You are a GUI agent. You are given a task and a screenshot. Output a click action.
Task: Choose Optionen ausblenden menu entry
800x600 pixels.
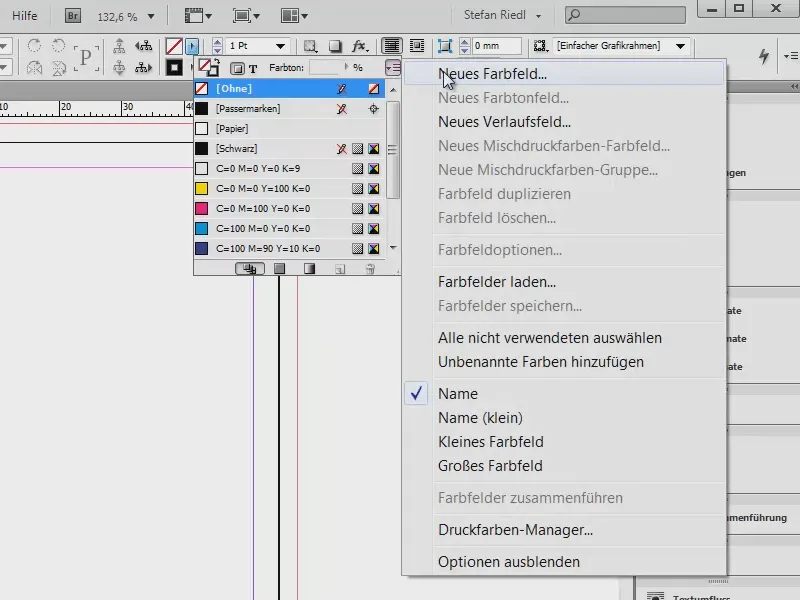(564, 561)
